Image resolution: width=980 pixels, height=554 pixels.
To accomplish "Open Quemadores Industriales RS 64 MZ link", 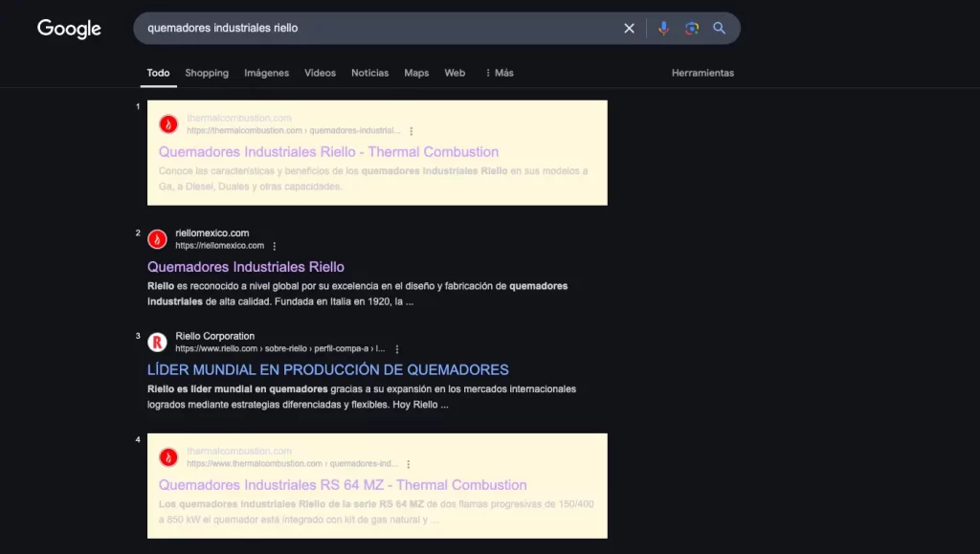I will (343, 485).
